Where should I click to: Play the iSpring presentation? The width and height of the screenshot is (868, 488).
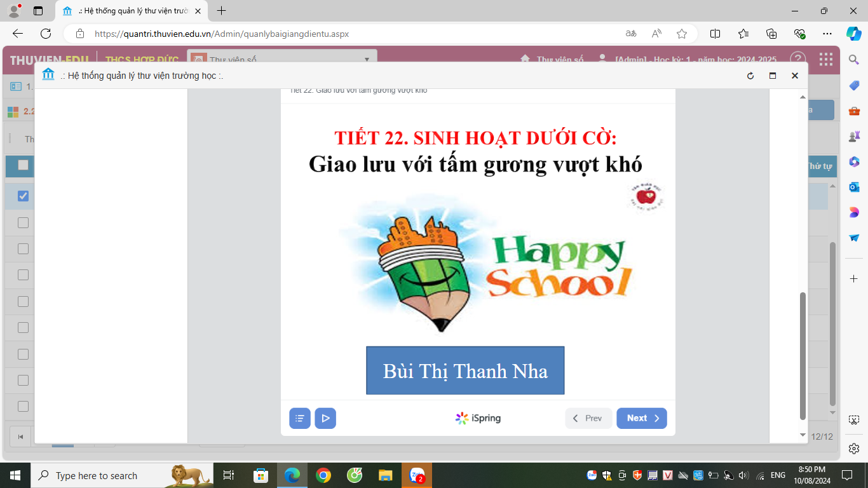pos(325,418)
